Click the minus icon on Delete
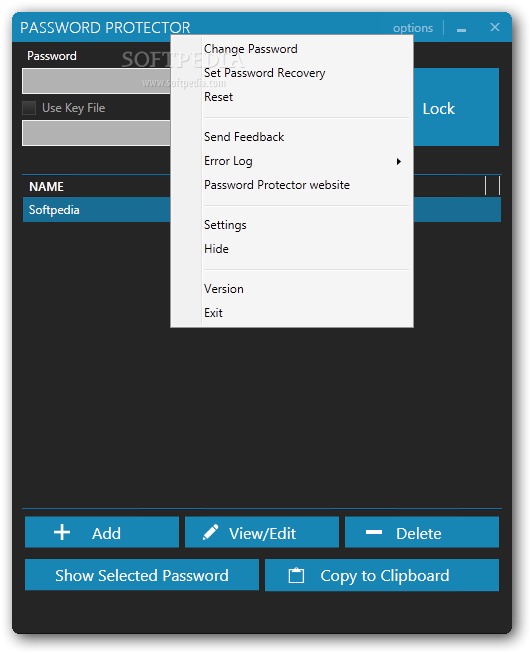Image resolution: width=532 pixels, height=654 pixels. [374, 532]
